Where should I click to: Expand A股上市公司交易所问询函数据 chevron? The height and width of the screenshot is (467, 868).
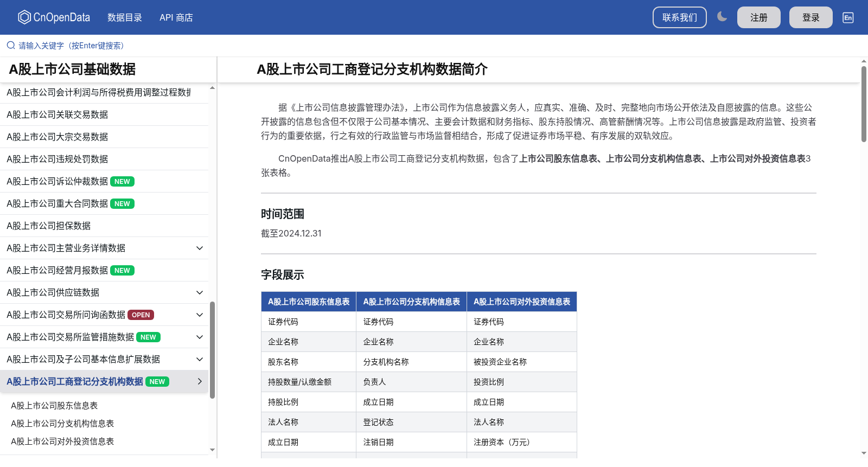[200, 315]
